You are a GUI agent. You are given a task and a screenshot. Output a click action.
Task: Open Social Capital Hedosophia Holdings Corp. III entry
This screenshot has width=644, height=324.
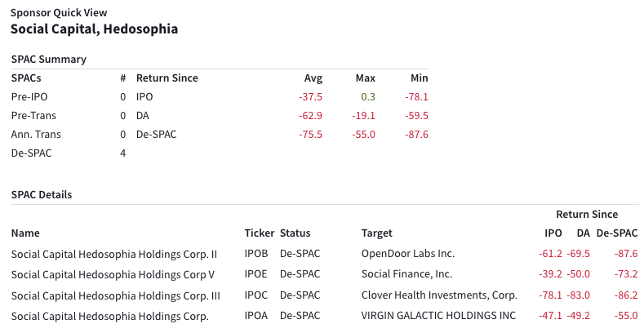116,295
